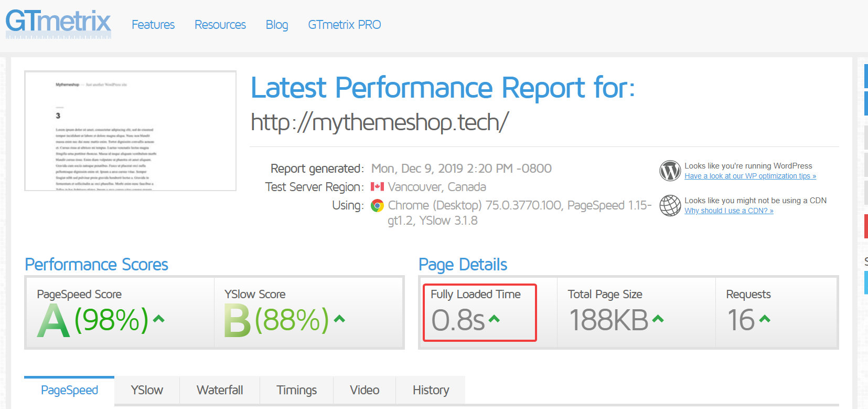Open the Waterfall tab
Image resolution: width=868 pixels, height=409 pixels.
point(220,390)
